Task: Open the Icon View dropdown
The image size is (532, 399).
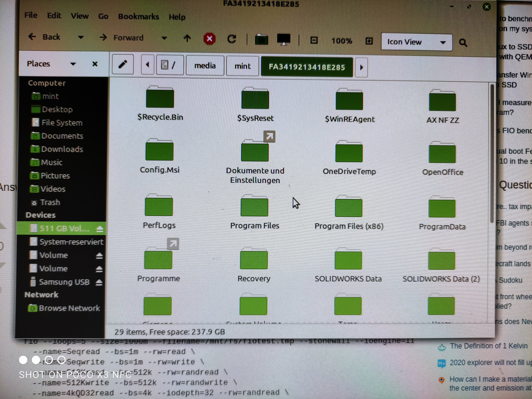Action: [416, 42]
